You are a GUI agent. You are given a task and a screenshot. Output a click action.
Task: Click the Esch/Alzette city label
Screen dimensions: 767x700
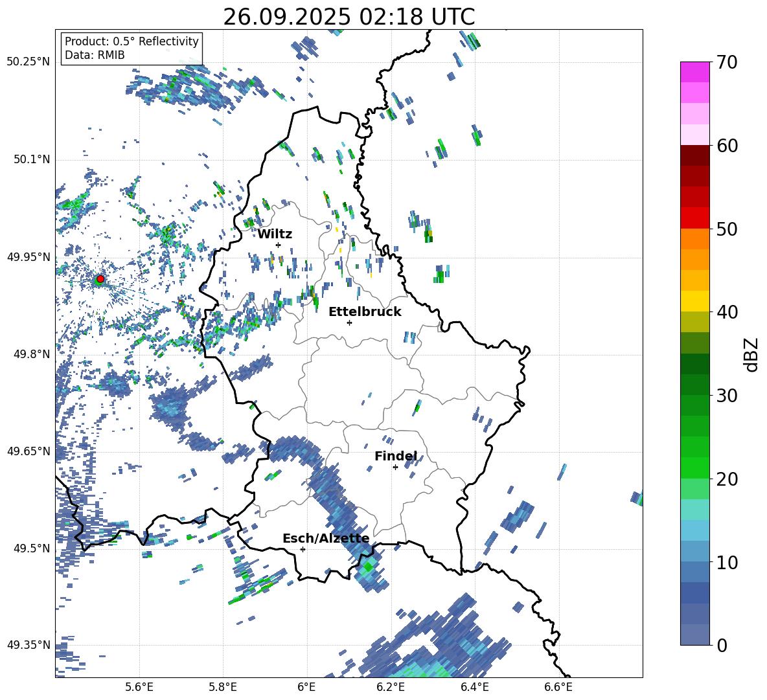pyautogui.click(x=325, y=538)
